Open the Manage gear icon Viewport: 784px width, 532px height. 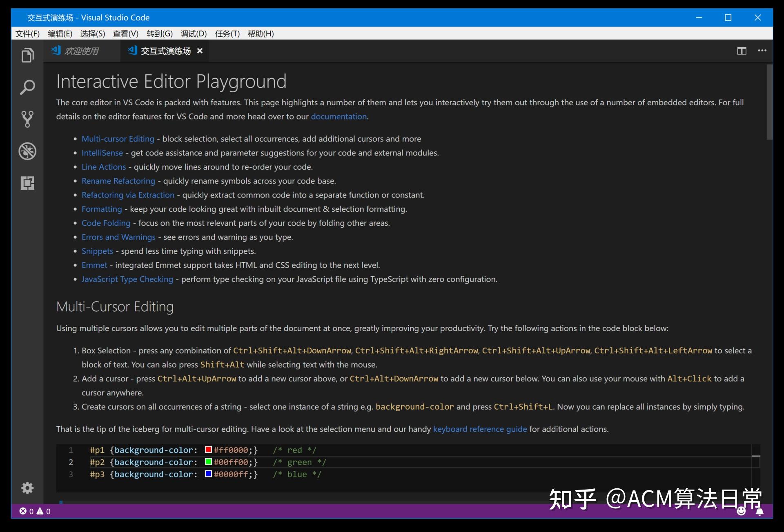pos(27,488)
